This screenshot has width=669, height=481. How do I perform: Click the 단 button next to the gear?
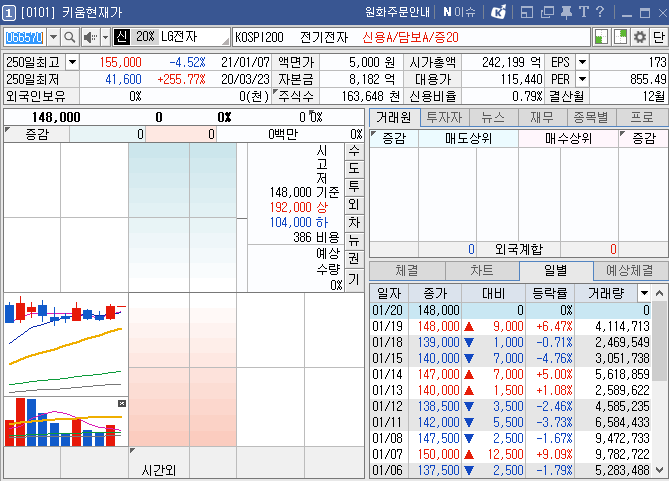658,37
